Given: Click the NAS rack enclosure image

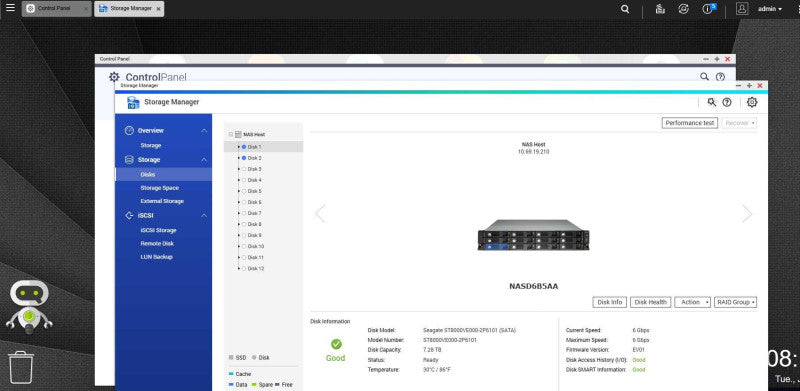Looking at the screenshot, I should pos(533,235).
